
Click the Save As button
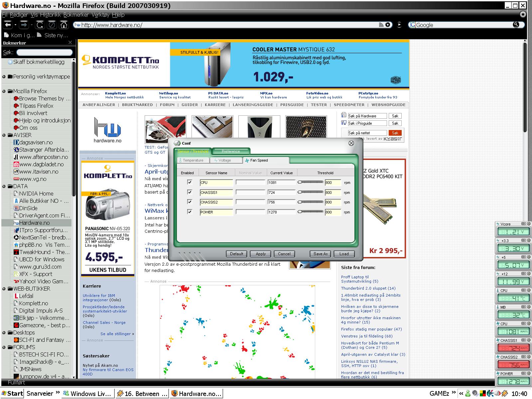(x=321, y=254)
